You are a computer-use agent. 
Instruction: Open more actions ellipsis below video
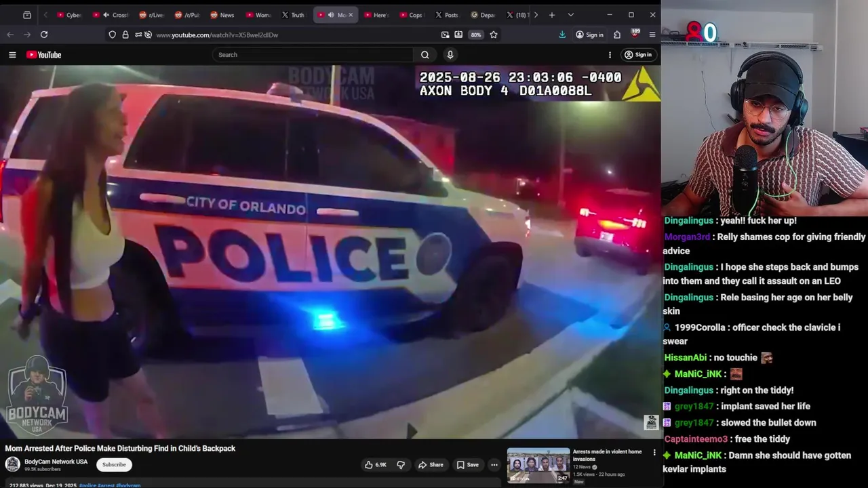494,464
